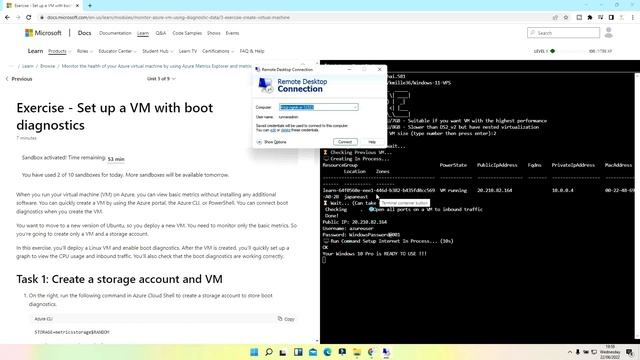
Task: Expand Show Options in Remote Desktop dialog
Action: [x=271, y=142]
